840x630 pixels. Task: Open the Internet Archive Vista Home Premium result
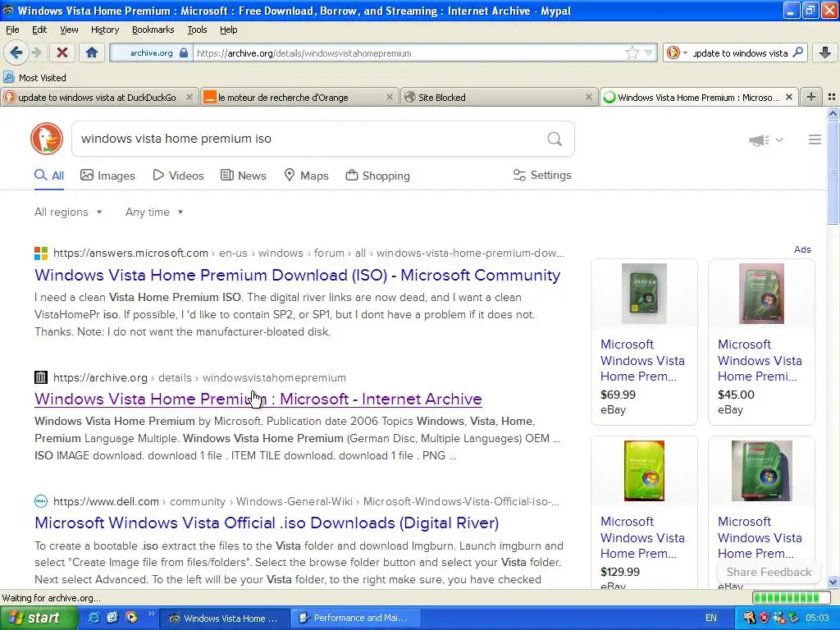258,399
